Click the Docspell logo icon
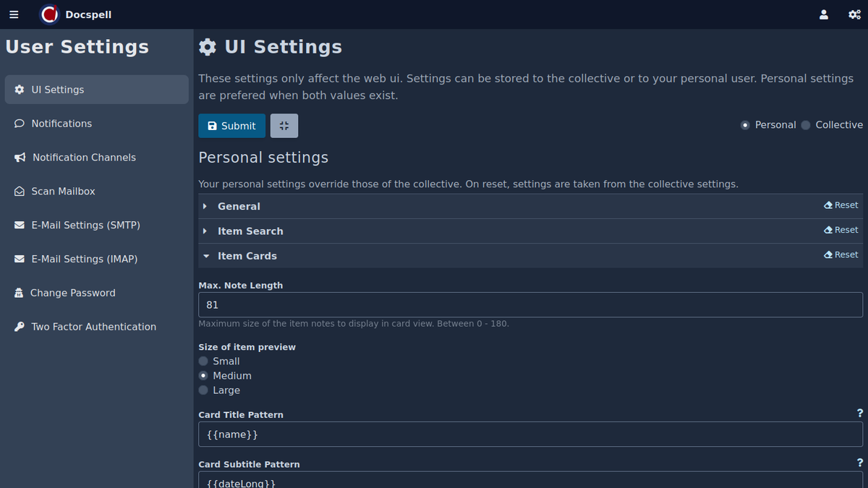The image size is (868, 488). [x=49, y=14]
